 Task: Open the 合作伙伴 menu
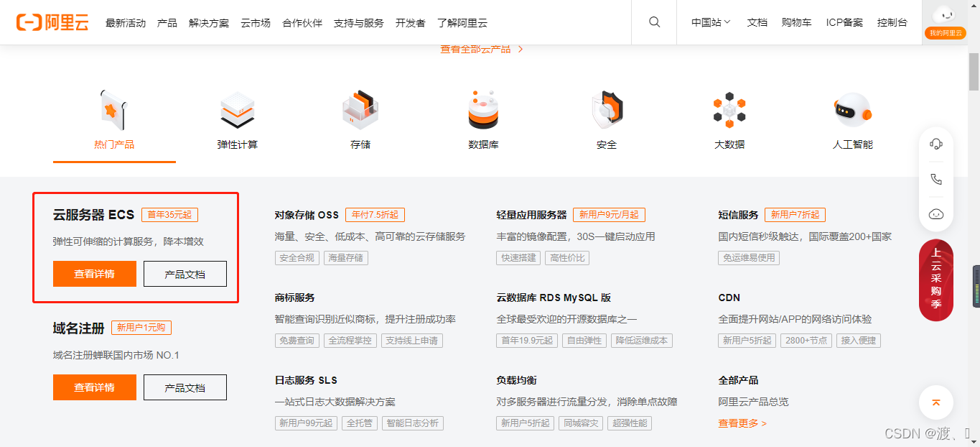[302, 23]
